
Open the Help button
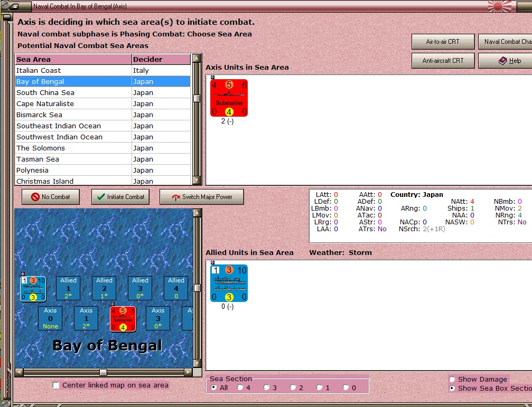pos(505,61)
